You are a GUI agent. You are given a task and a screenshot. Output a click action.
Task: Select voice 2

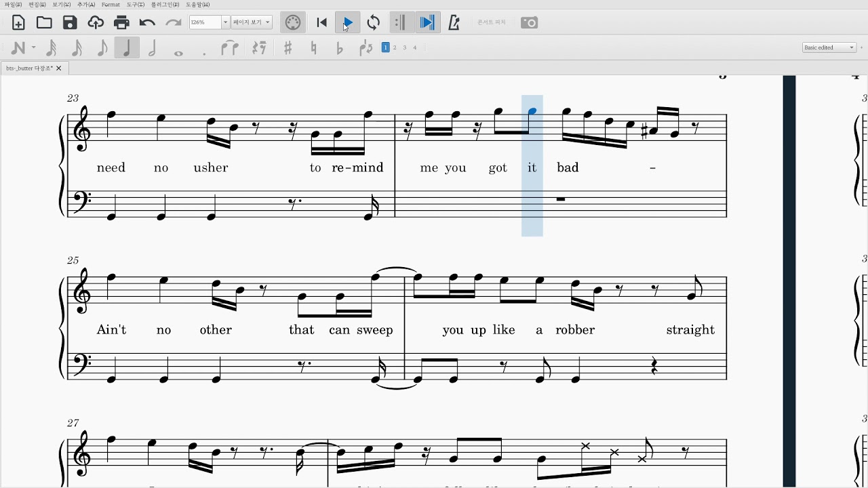[395, 47]
